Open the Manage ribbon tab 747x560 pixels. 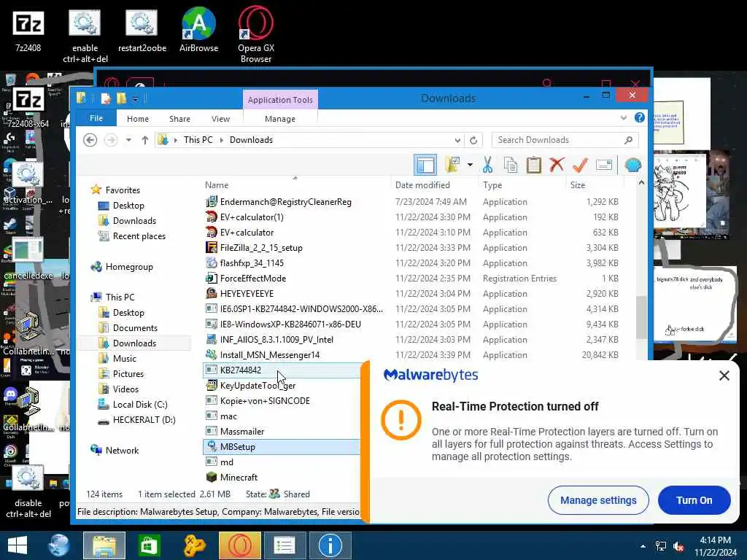point(280,119)
